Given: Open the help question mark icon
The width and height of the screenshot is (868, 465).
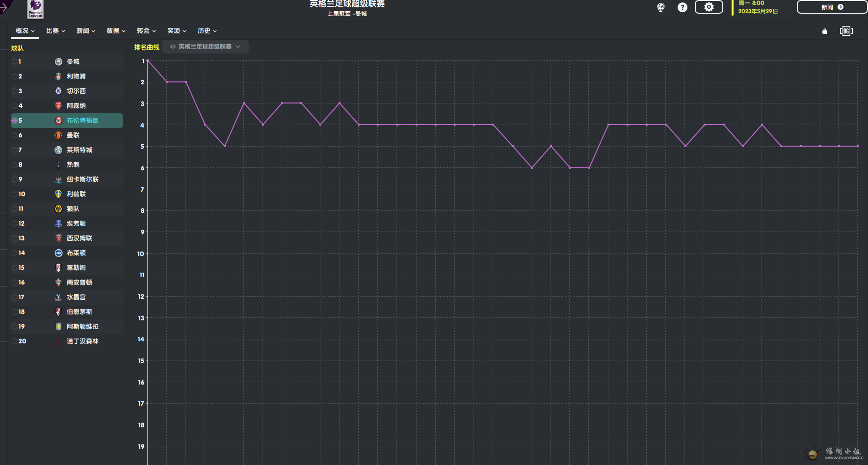Looking at the screenshot, I should pos(682,7).
